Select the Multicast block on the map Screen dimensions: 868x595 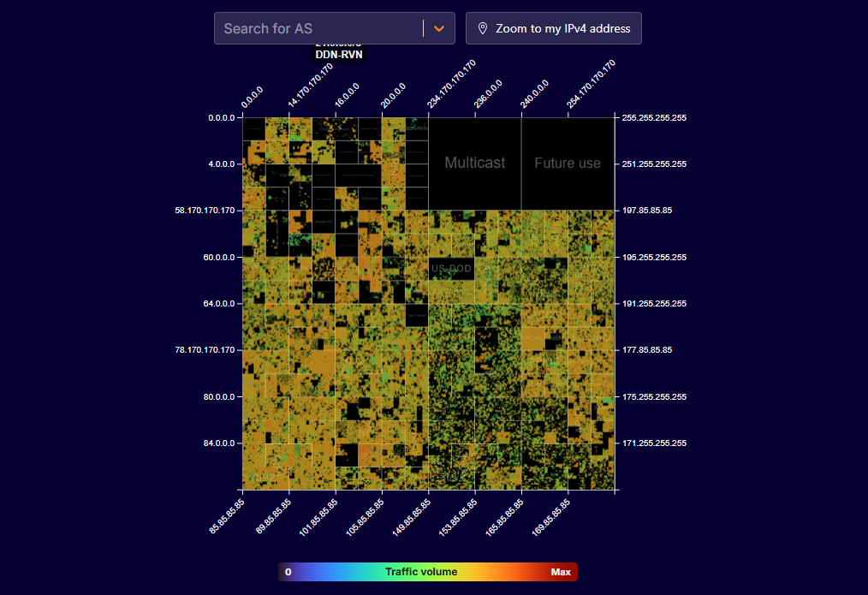tap(474, 163)
